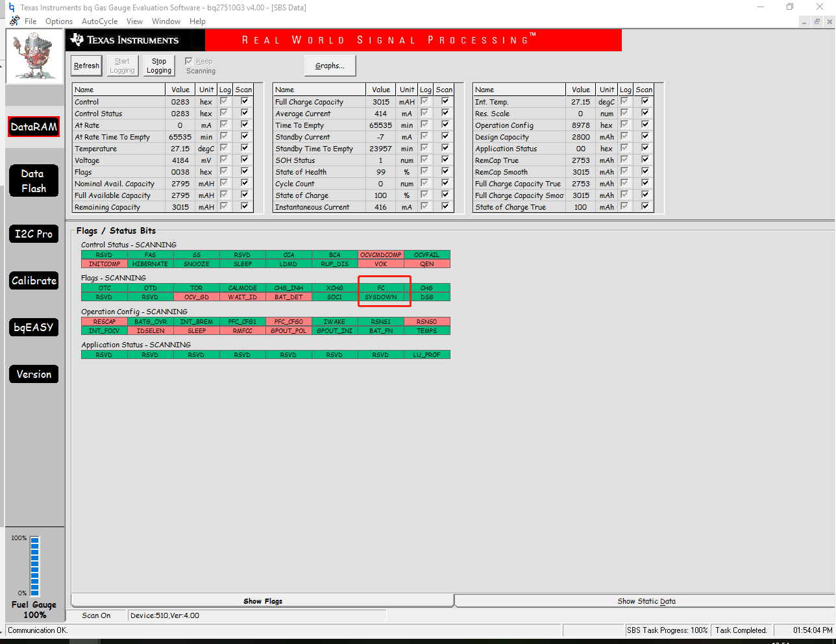Click the VOK status bit

381,264
